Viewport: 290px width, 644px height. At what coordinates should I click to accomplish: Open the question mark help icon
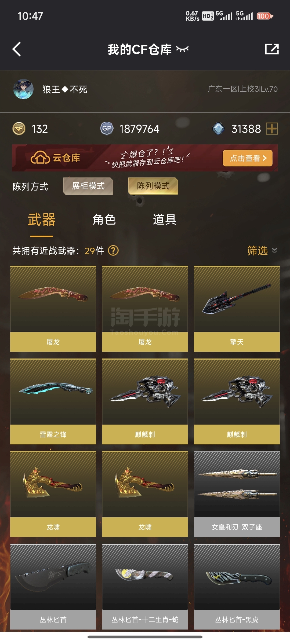click(x=113, y=251)
